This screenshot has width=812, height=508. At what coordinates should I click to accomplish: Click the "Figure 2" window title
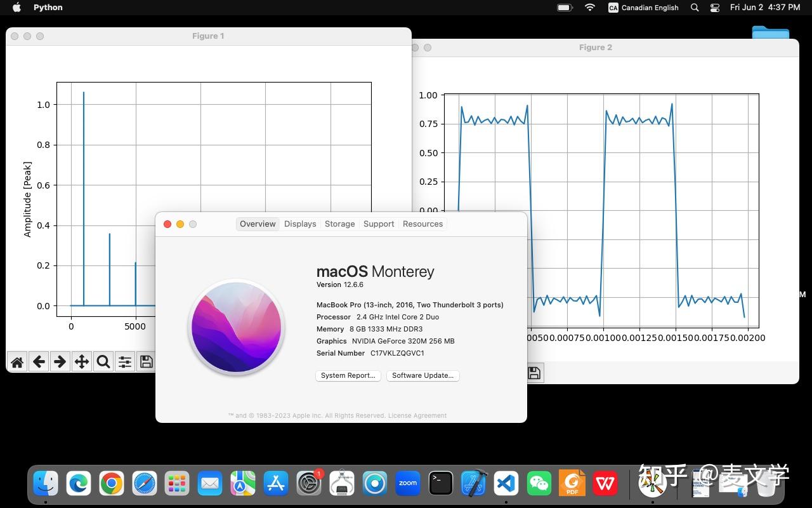click(x=596, y=48)
